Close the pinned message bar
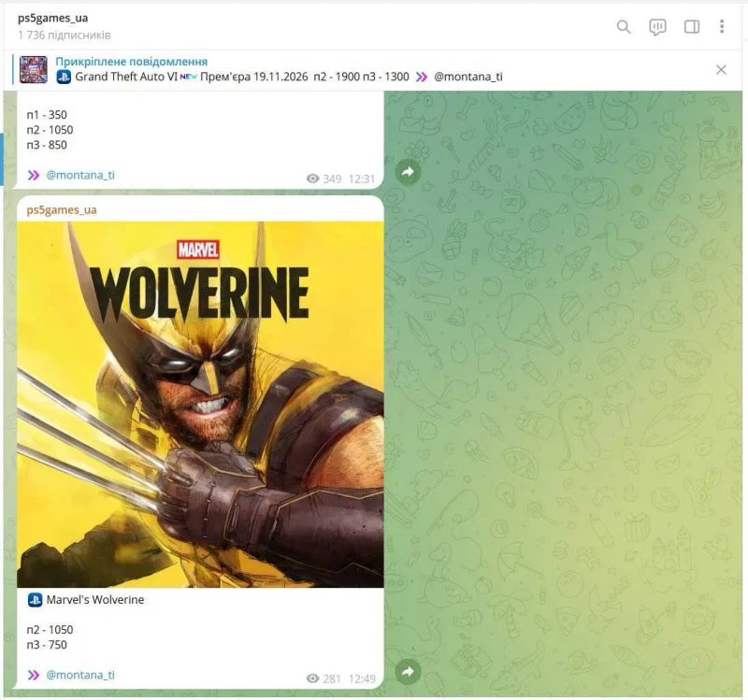748x700 pixels. [x=721, y=70]
